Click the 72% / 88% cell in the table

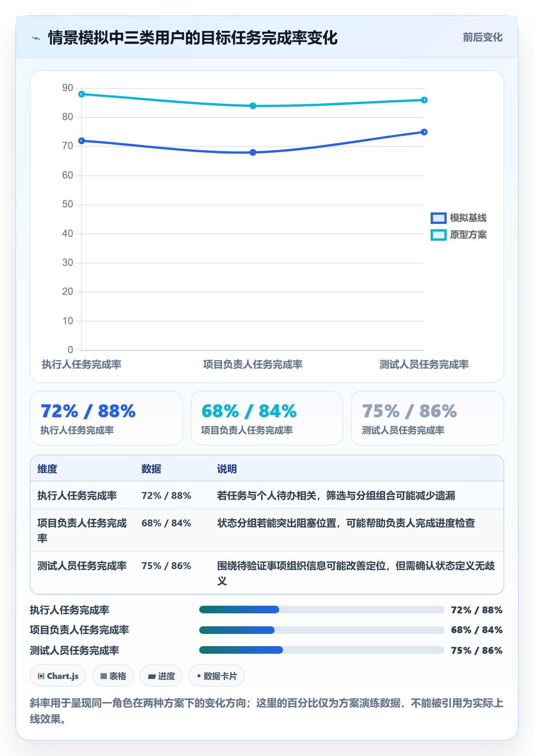tap(166, 495)
